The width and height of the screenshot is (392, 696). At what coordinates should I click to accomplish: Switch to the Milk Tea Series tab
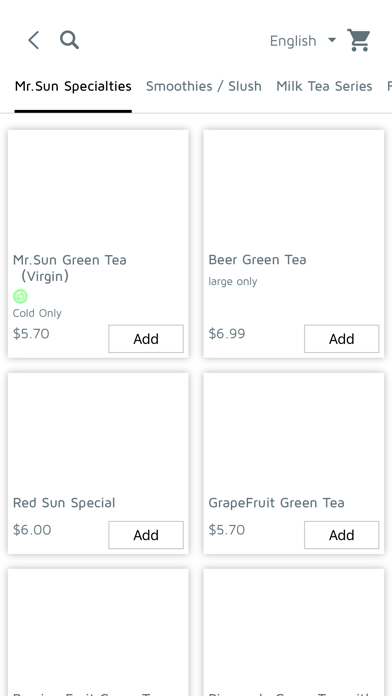point(324,86)
